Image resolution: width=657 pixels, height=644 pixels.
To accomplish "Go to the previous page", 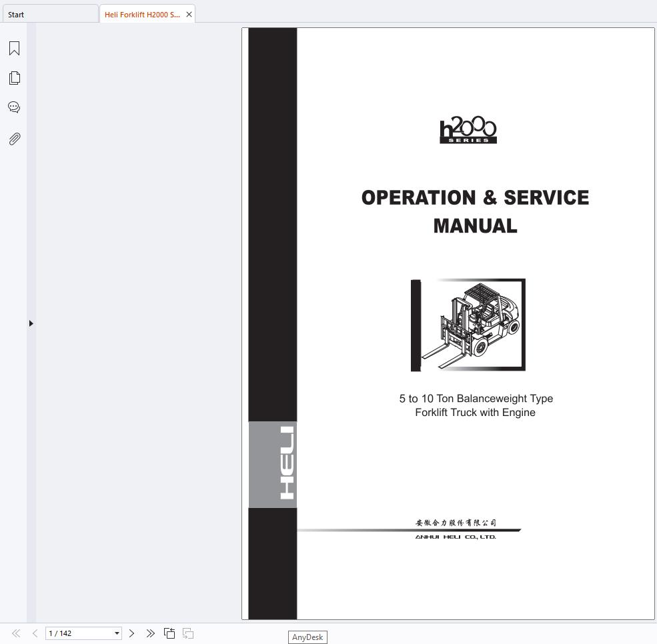I will click(x=35, y=633).
